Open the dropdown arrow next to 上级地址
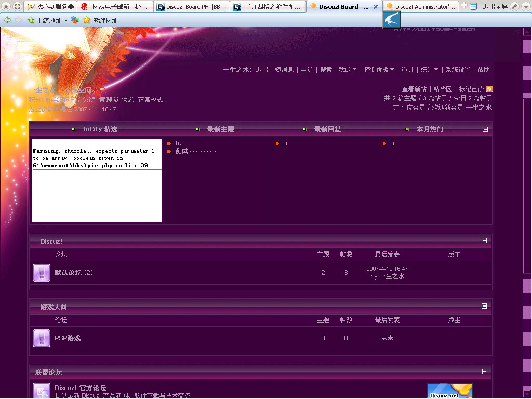 [66, 21]
